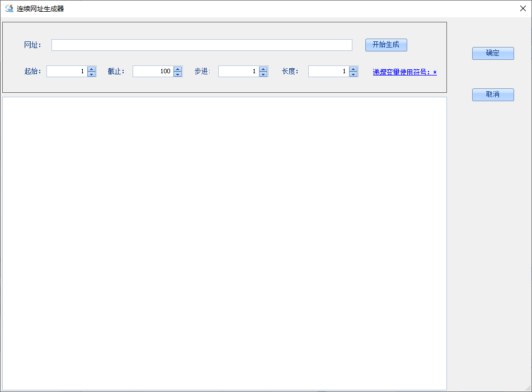Increase the 起始 value with up arrow

coord(92,69)
